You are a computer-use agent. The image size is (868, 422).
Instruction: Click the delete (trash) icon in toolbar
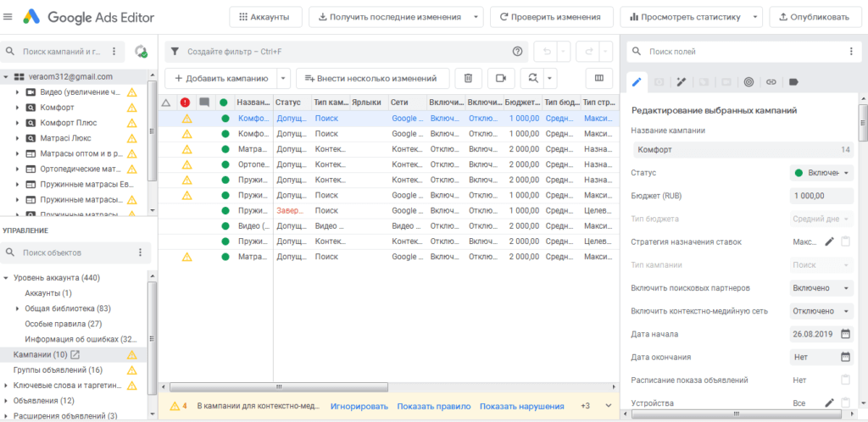tap(468, 78)
